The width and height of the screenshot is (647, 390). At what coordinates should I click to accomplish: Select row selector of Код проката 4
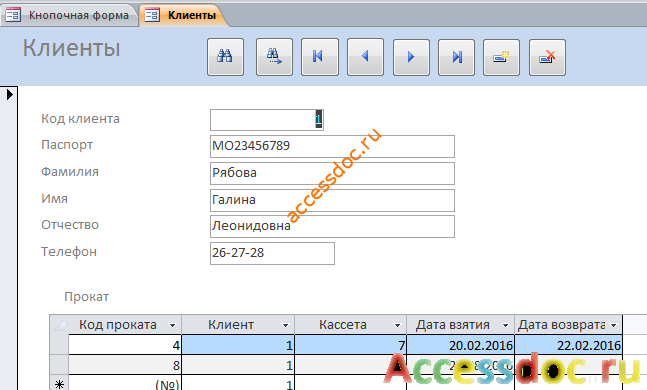(x=59, y=345)
